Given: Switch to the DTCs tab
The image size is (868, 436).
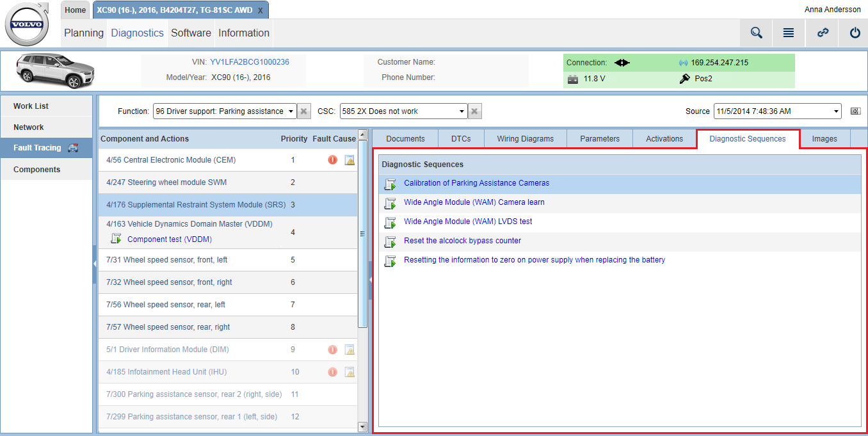Looking at the screenshot, I should (461, 139).
